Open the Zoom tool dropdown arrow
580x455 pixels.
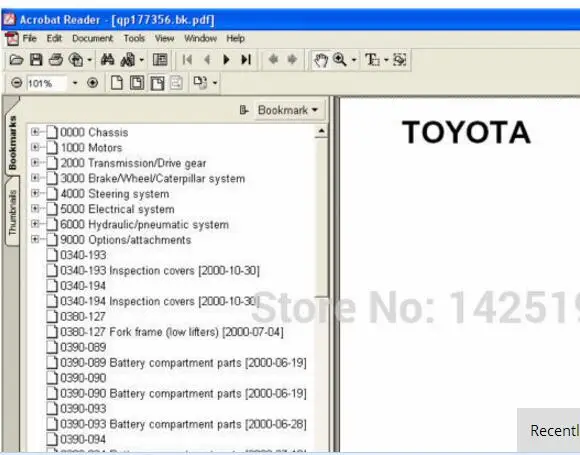pos(354,60)
